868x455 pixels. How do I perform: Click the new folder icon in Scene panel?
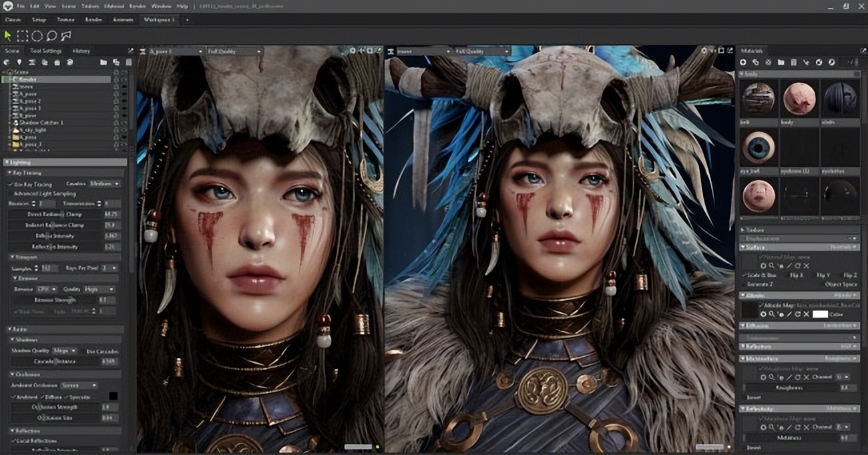tap(103, 62)
